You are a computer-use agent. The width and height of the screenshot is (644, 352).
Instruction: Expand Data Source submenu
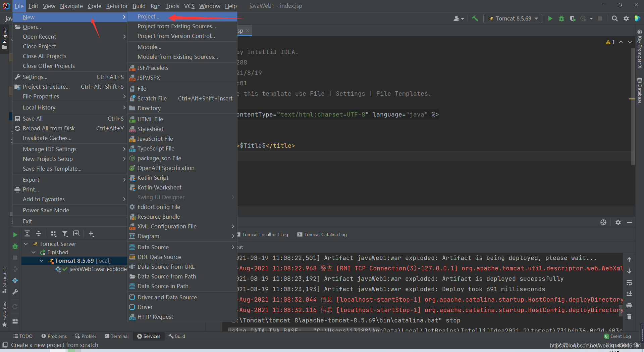click(182, 247)
